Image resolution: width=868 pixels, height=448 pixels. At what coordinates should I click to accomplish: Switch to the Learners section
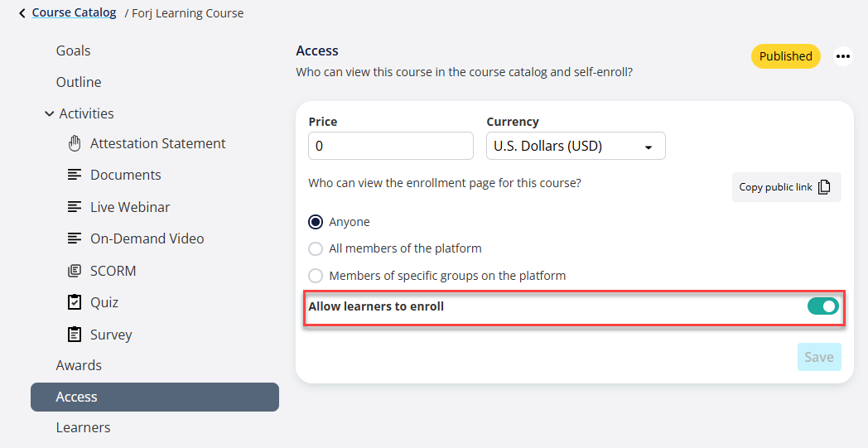coord(83,427)
